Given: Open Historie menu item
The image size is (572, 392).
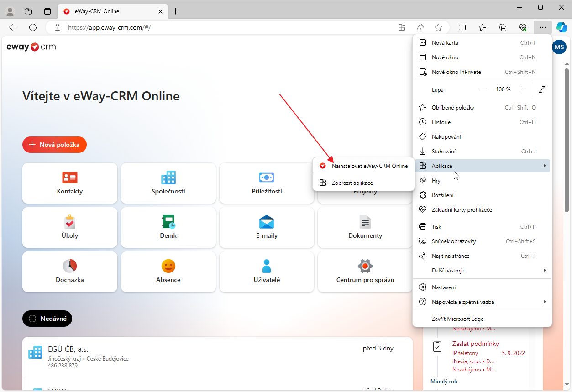Looking at the screenshot, I should 482,122.
